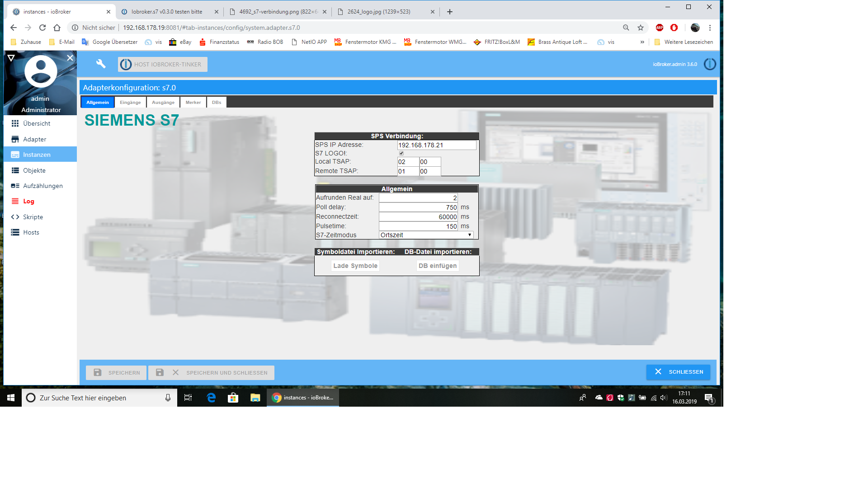868x488 pixels.
Task: Open a new browser tab
Action: [450, 12]
